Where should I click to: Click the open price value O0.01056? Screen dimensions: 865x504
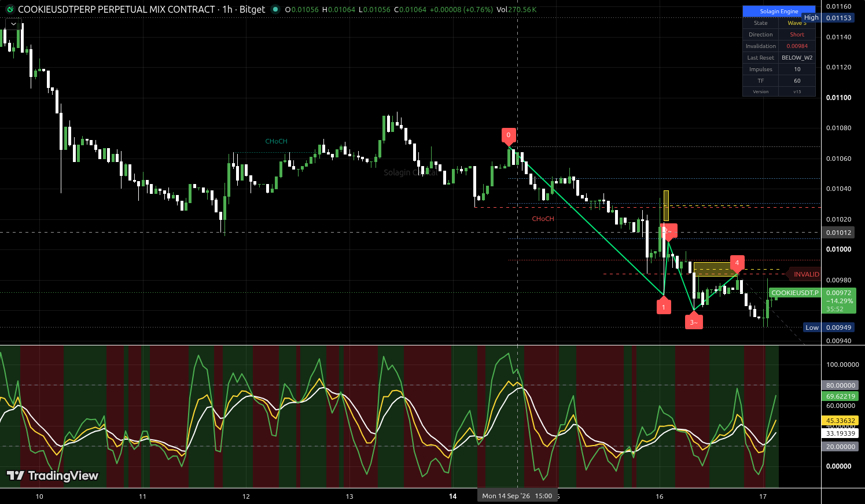(302, 10)
